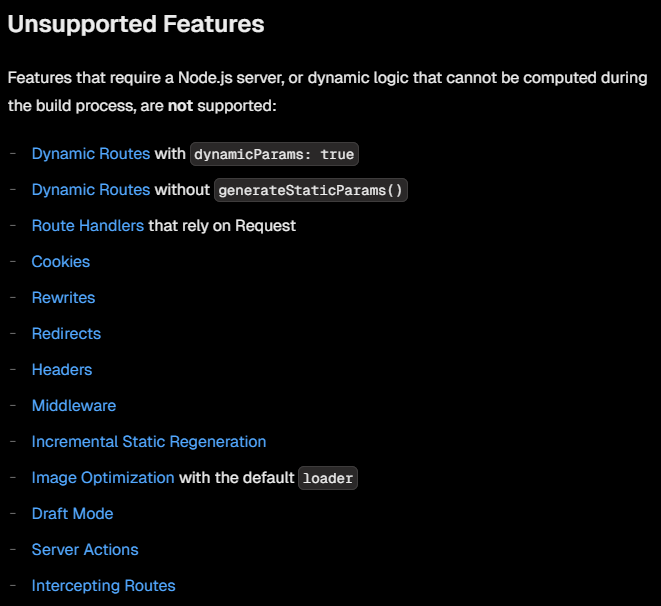
Task: Click the Draft Mode link
Action: click(x=72, y=514)
